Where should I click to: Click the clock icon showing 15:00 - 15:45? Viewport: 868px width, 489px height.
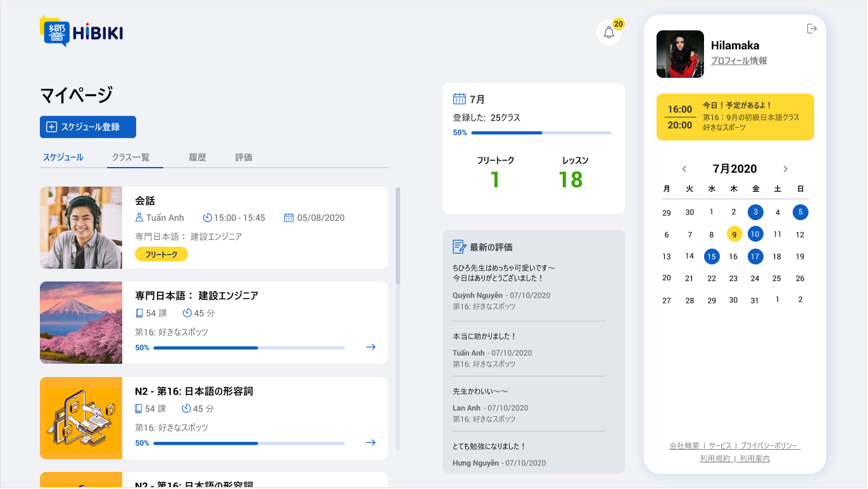pyautogui.click(x=209, y=217)
